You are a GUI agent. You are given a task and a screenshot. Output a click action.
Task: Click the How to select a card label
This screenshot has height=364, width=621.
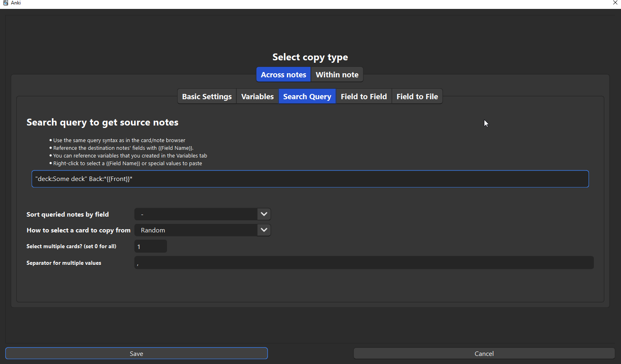78,230
